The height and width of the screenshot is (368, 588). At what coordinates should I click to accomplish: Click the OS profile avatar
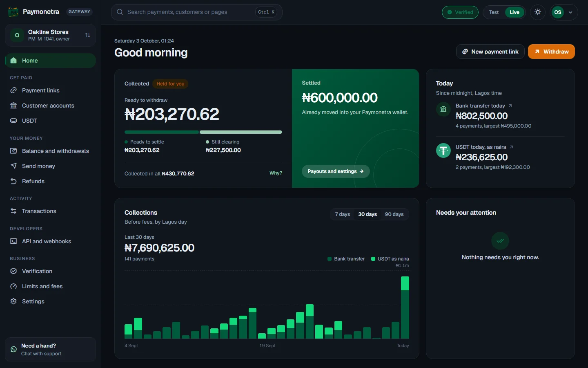pos(557,12)
